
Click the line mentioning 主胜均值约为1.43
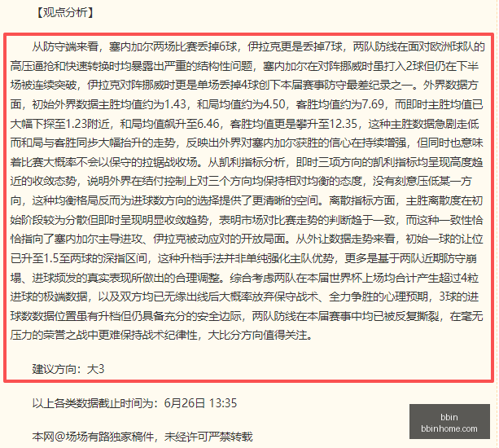(247, 104)
